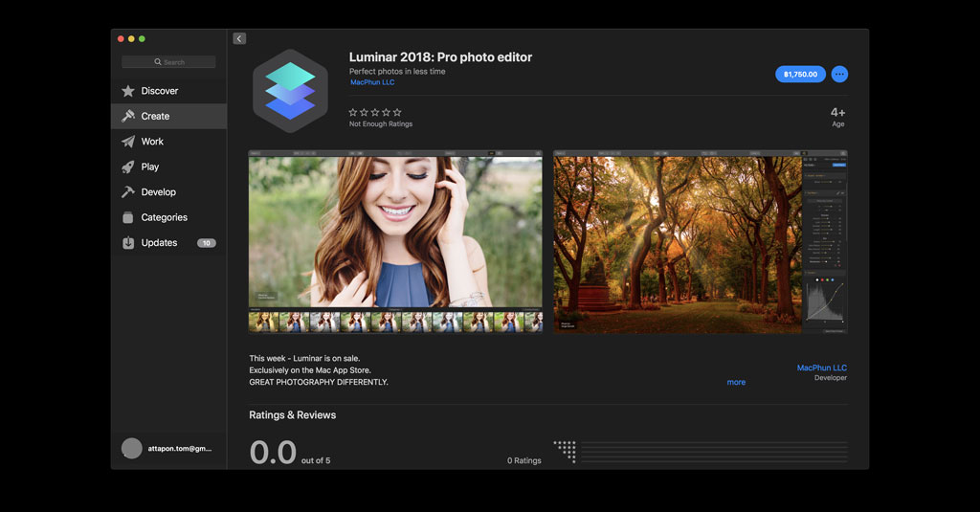This screenshot has height=512, width=980.
Task: Go back using the chevron button
Action: click(x=239, y=39)
